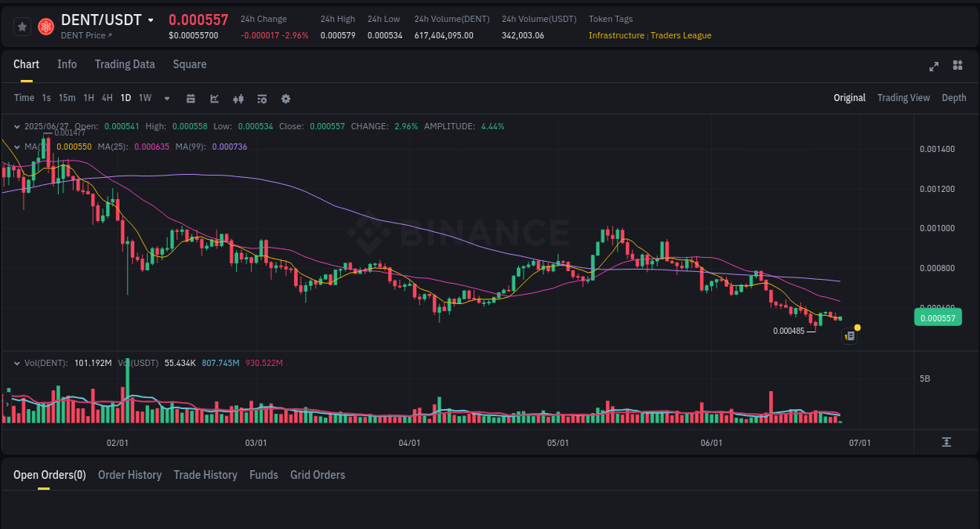
Task: Open the chart layout widgets icon
Action: tap(957, 67)
